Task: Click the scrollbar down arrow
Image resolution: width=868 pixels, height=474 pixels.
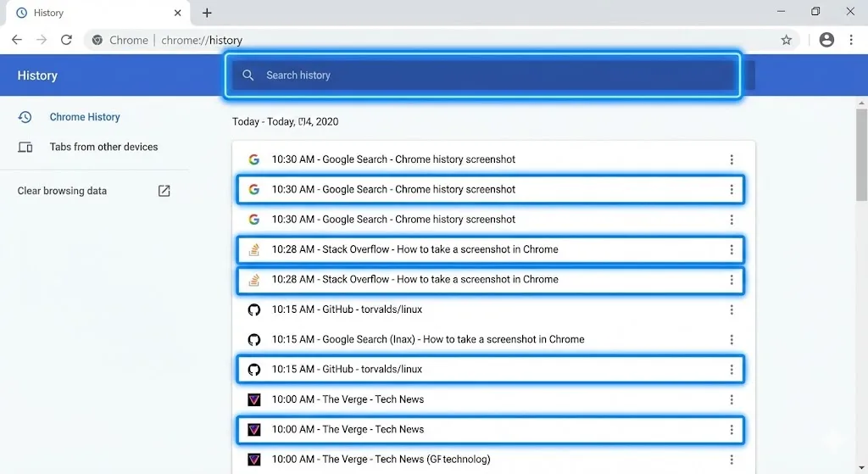Action: click(861, 468)
